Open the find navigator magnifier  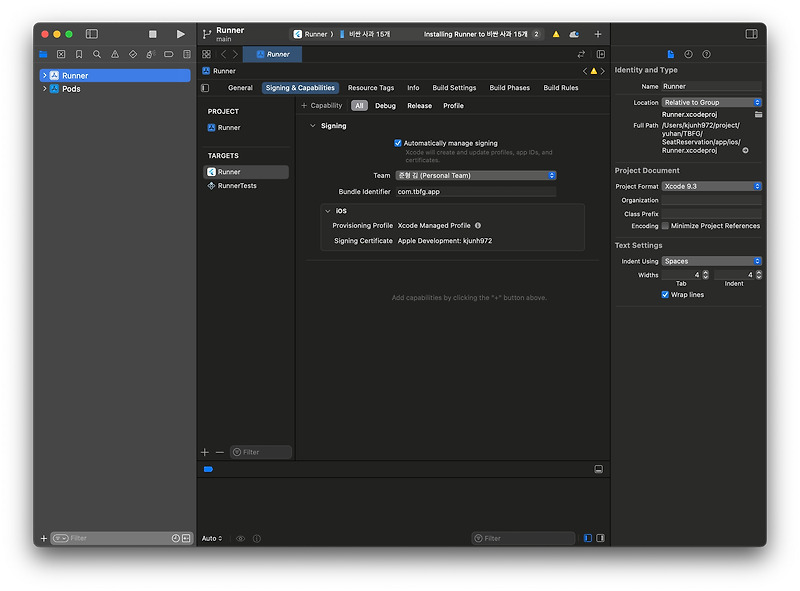(x=97, y=54)
